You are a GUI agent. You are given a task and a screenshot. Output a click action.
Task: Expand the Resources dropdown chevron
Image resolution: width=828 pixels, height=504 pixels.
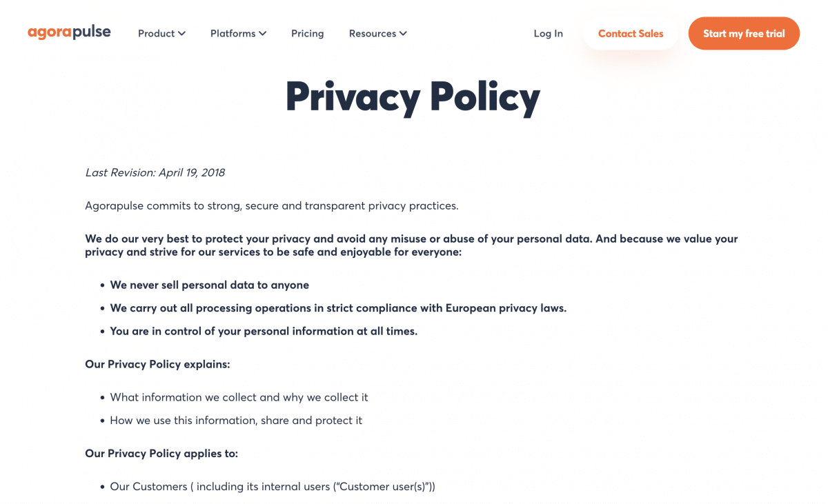[x=404, y=33]
